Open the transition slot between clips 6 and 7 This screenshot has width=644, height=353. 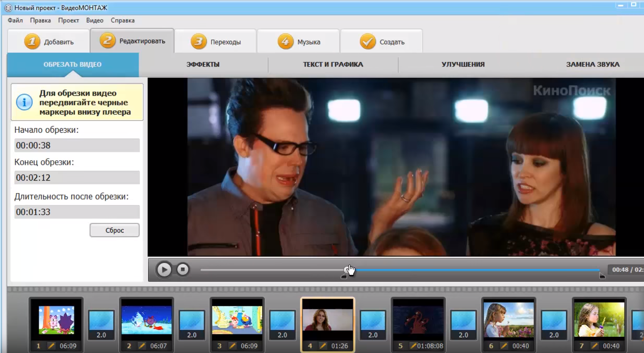(554, 325)
